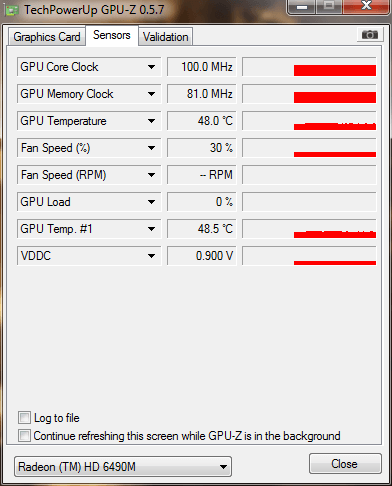Click the camera screenshot icon

pos(369,35)
